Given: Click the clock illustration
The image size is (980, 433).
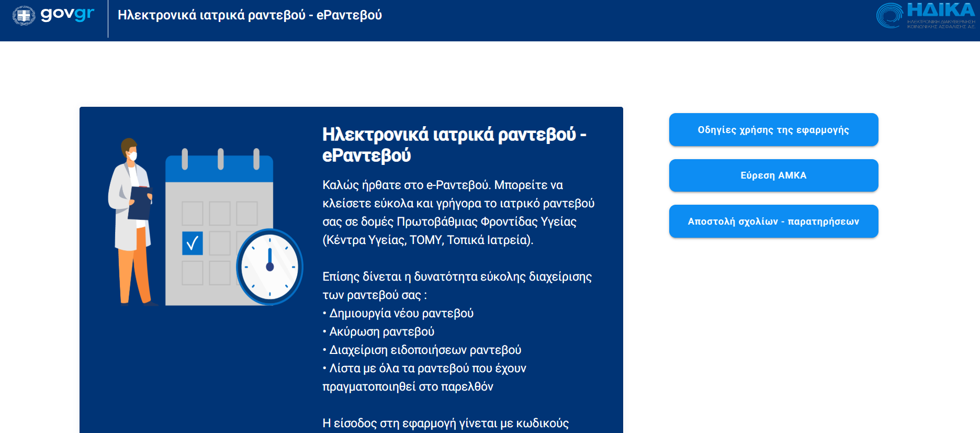Looking at the screenshot, I should (269, 267).
